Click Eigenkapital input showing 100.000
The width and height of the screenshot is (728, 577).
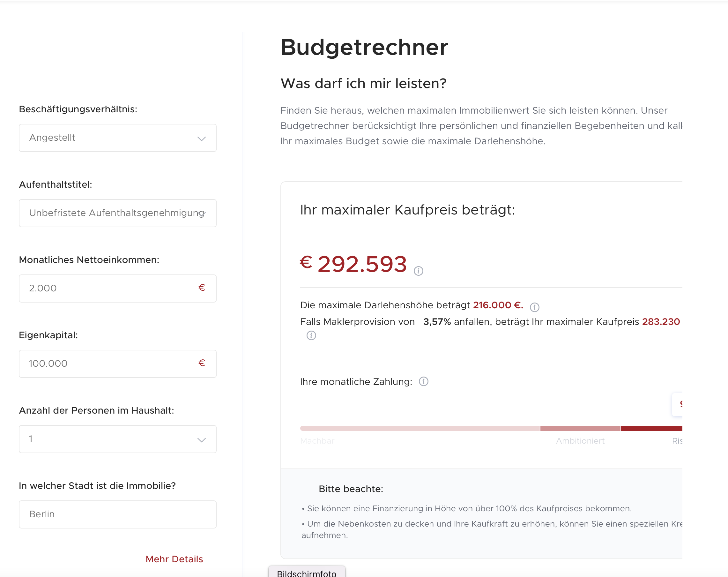117,364
